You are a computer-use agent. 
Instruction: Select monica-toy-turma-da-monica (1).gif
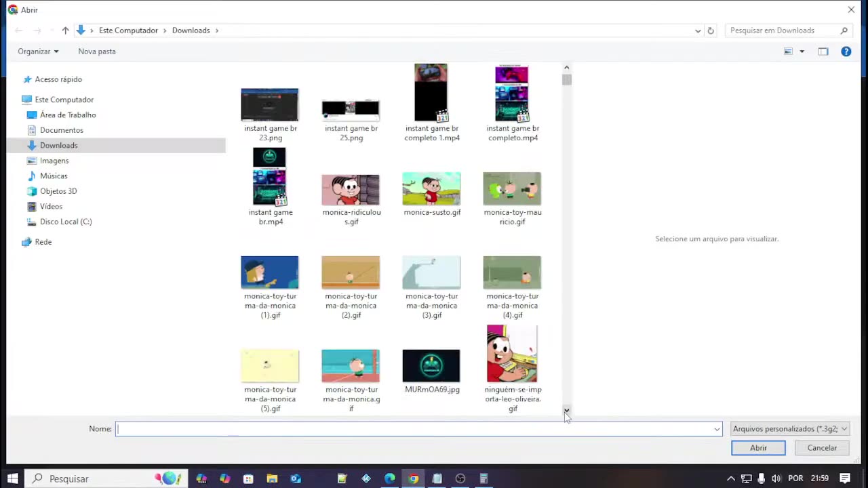point(270,287)
